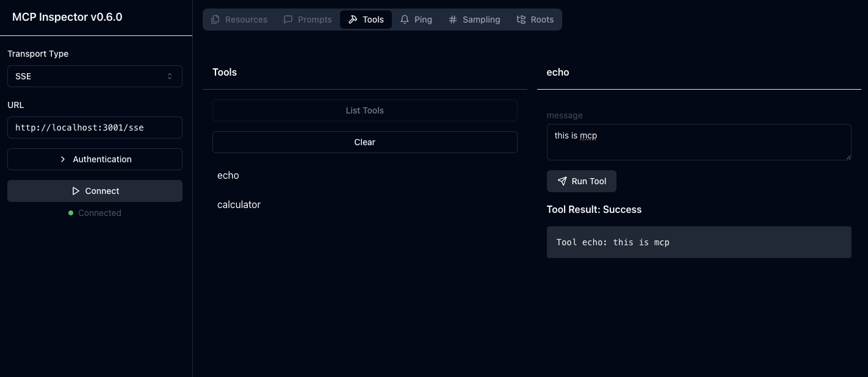Image resolution: width=868 pixels, height=377 pixels.
Task: Click the send icon on Run Tool
Action: point(562,181)
